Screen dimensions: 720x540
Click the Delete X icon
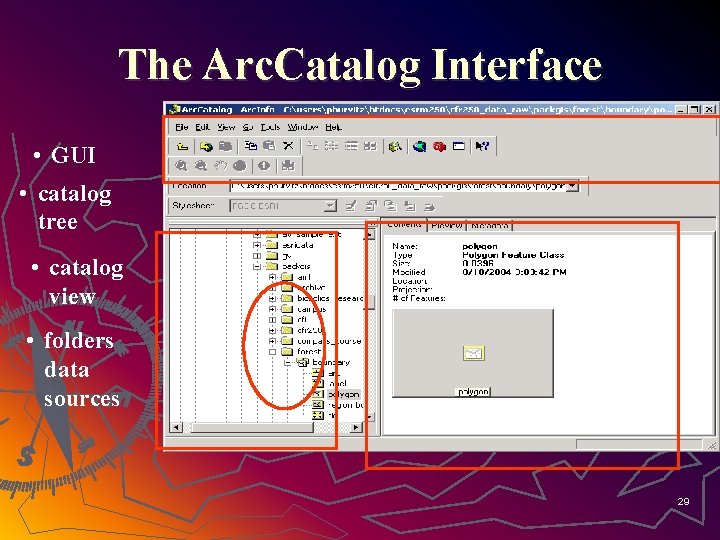[288, 146]
